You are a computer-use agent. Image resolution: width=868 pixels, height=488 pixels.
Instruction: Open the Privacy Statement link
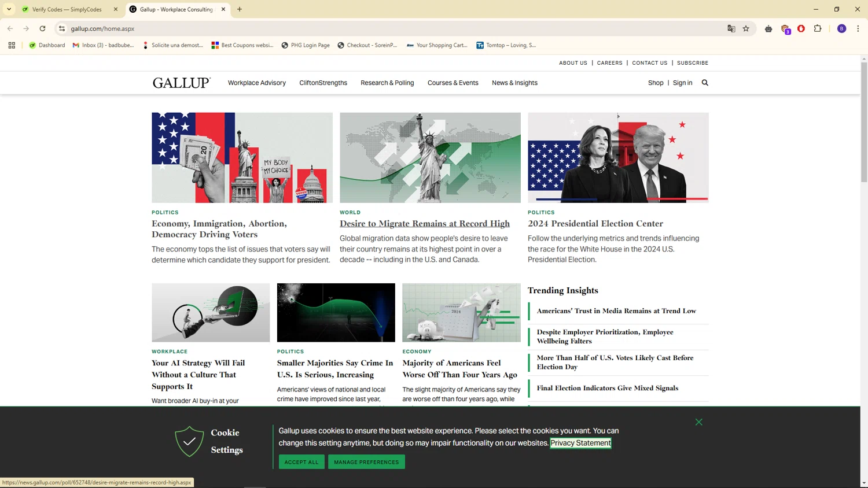pyautogui.click(x=580, y=443)
